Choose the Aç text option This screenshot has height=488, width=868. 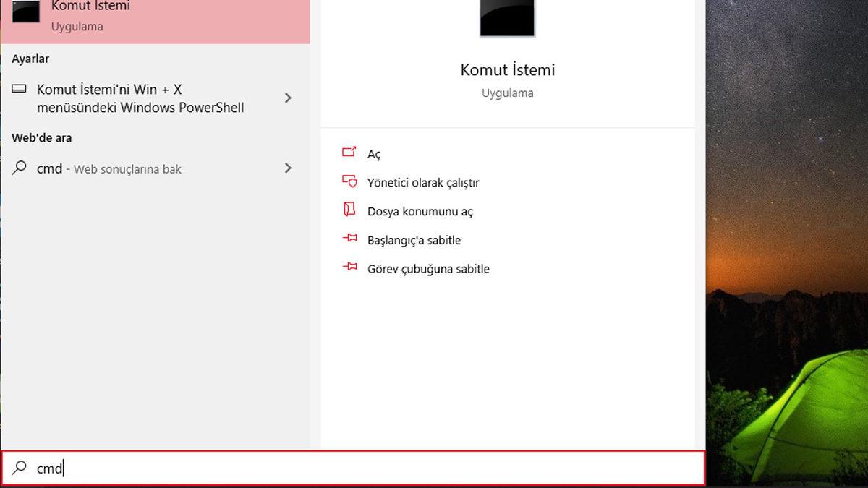374,154
